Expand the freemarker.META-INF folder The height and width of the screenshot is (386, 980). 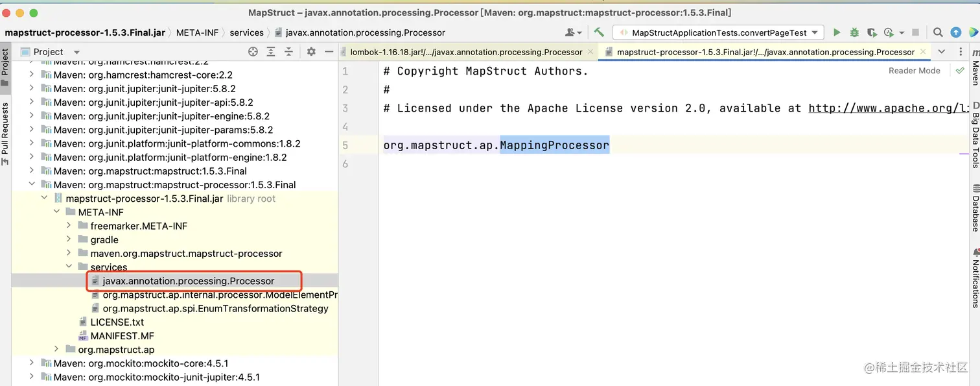point(68,226)
